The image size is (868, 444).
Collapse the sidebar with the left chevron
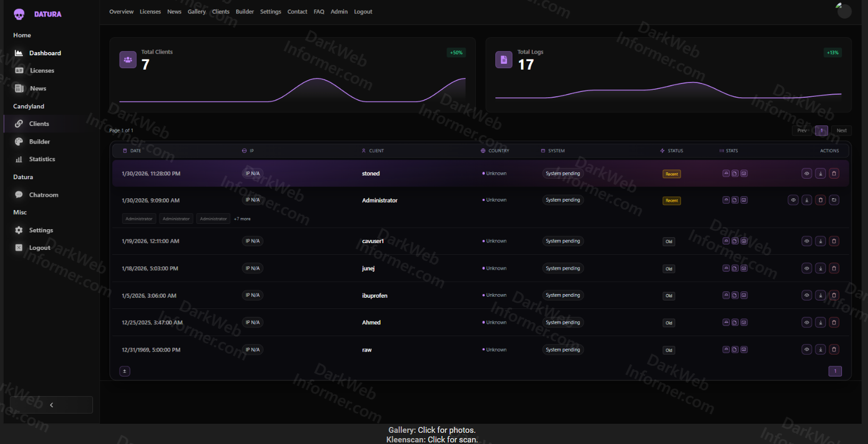[x=52, y=405]
